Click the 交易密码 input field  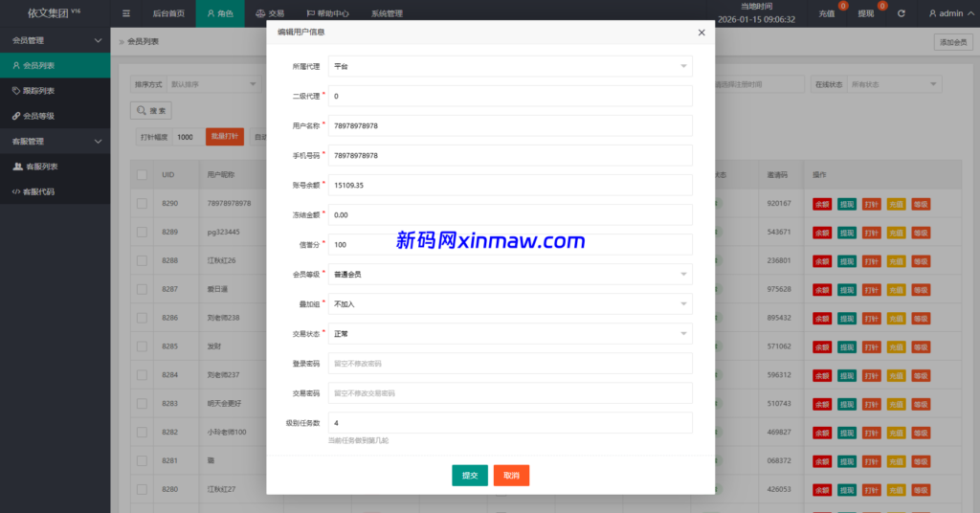click(x=510, y=393)
